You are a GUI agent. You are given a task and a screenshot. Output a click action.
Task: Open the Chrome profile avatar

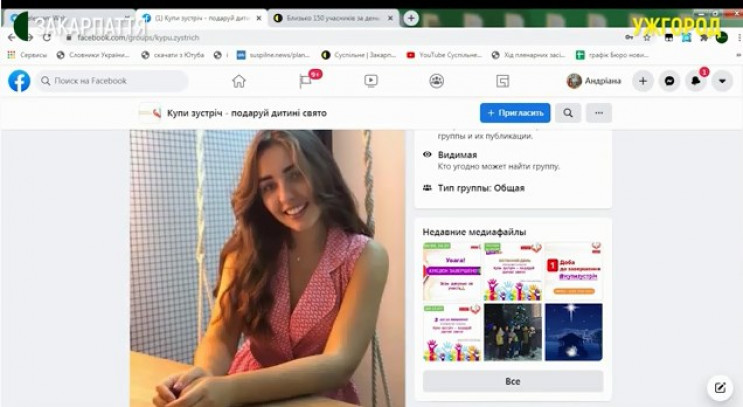coord(722,37)
